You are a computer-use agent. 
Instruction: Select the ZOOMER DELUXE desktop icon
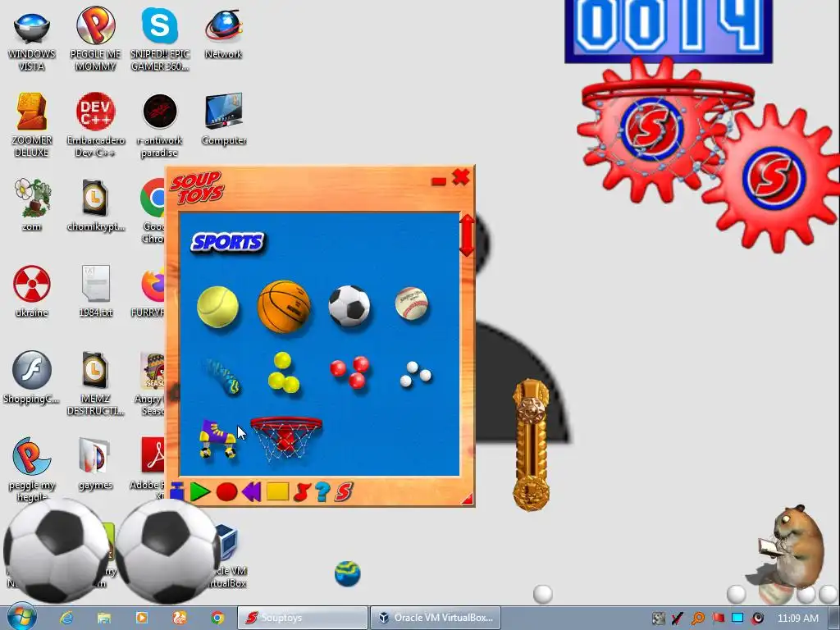point(32,126)
